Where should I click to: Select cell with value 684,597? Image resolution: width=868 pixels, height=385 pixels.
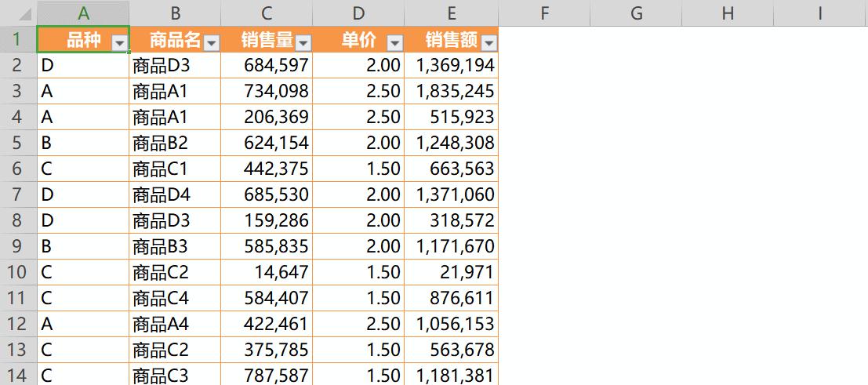coord(267,65)
